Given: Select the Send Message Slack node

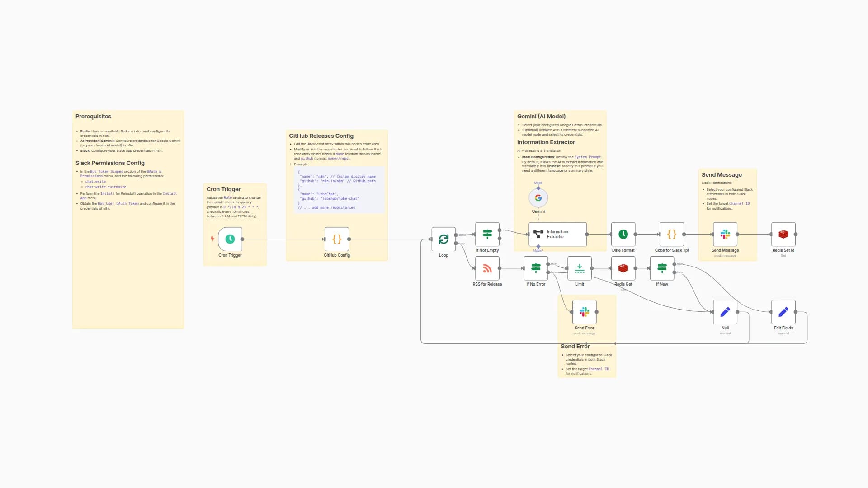Looking at the screenshot, I should click(x=725, y=234).
